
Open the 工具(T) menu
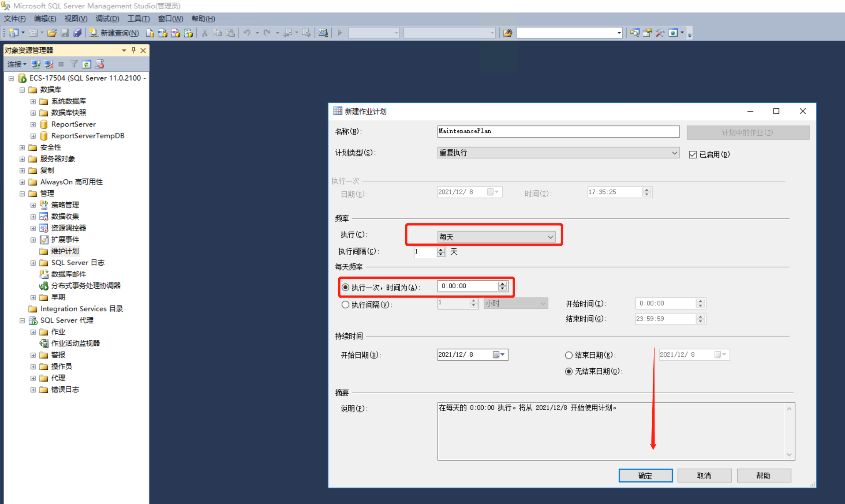(139, 18)
